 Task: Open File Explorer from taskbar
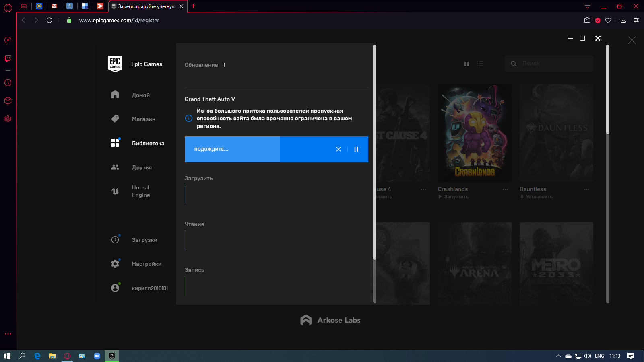pos(52,356)
